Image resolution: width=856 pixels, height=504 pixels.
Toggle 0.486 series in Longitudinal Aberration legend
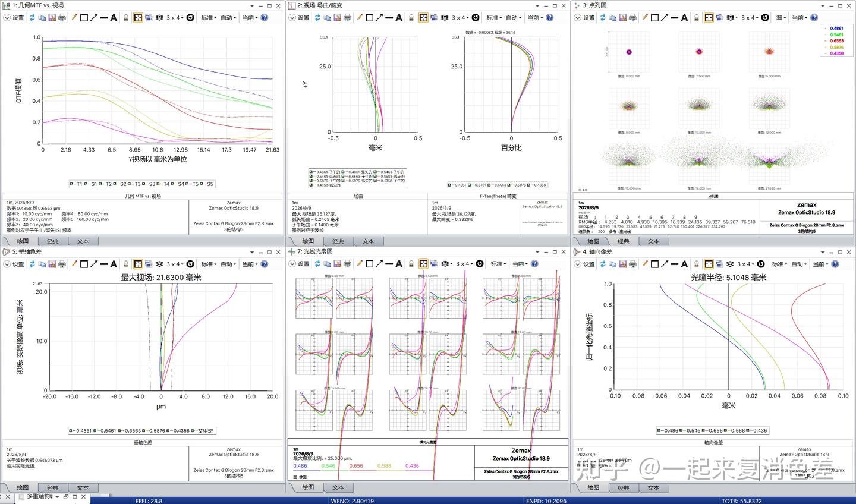tap(671, 431)
